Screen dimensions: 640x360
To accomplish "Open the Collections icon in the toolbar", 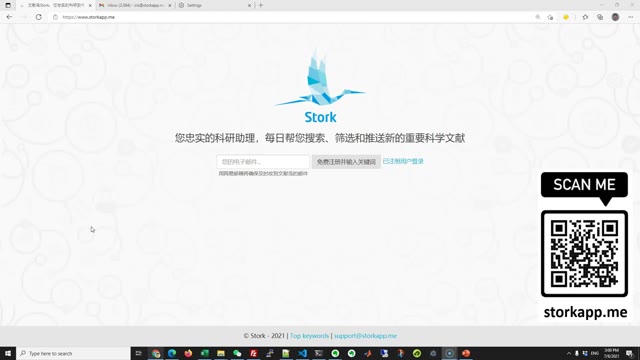I will [x=600, y=17].
